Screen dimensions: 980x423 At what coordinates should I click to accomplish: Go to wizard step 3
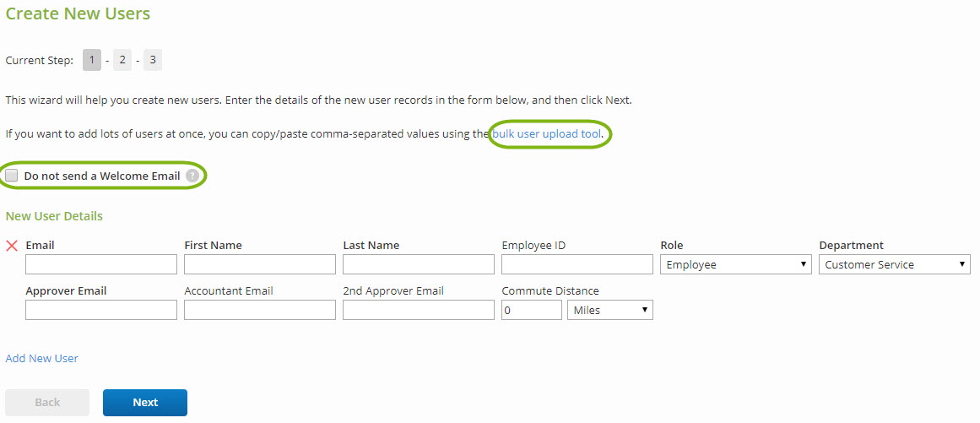tap(153, 61)
